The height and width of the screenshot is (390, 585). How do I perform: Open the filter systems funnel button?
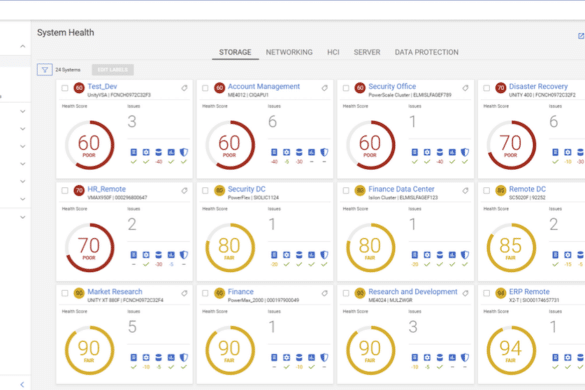[x=44, y=69]
